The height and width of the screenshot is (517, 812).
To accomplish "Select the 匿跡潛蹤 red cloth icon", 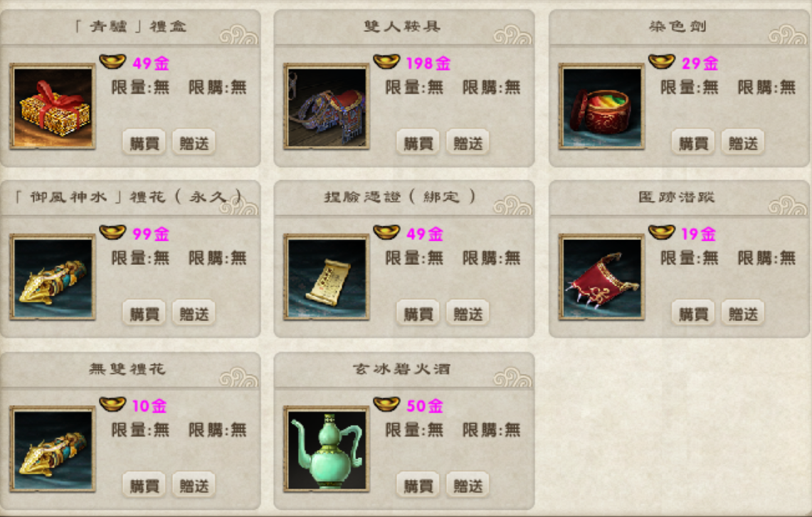I will 601,277.
